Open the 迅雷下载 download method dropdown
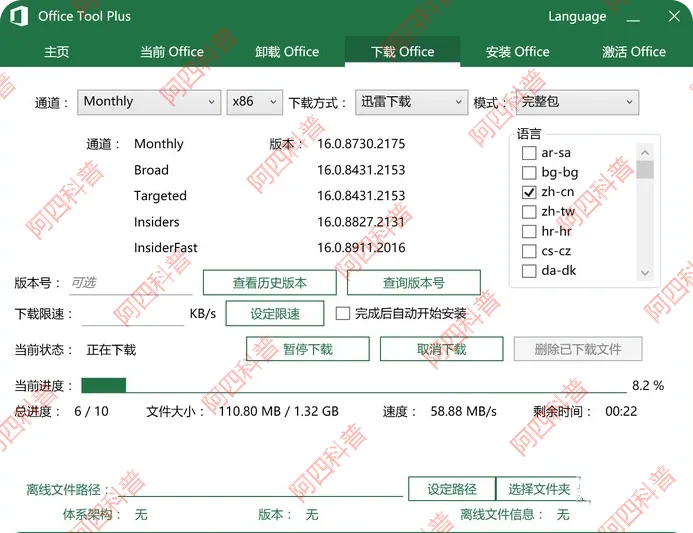The width and height of the screenshot is (693, 533). (411, 102)
